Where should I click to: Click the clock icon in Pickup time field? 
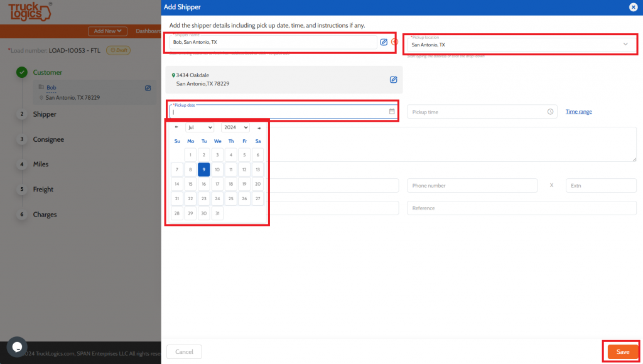550,112
